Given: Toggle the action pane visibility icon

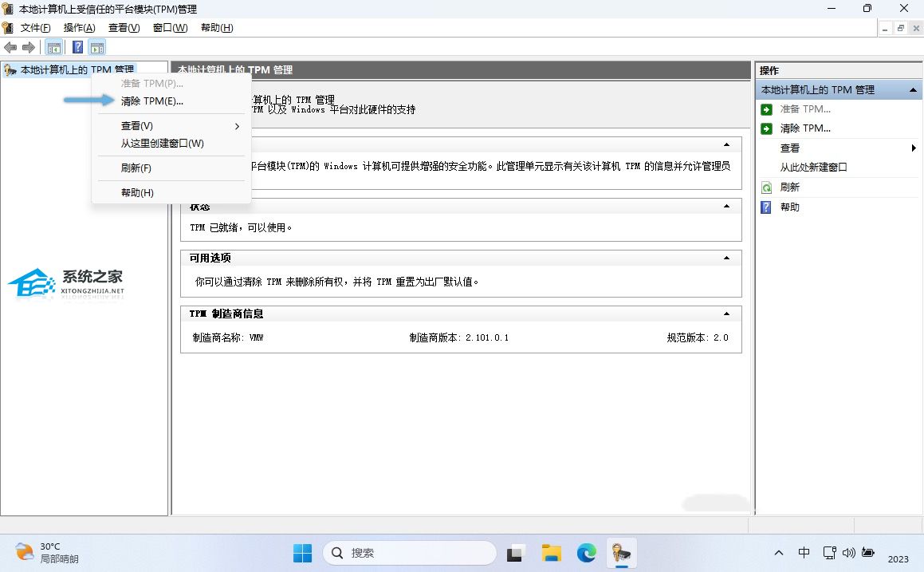Looking at the screenshot, I should pyautogui.click(x=97, y=46).
